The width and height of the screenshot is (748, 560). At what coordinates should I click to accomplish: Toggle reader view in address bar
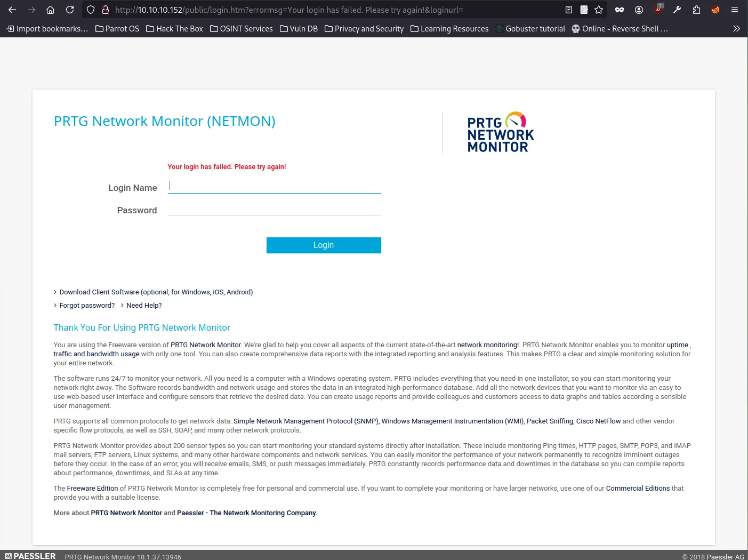pos(569,10)
